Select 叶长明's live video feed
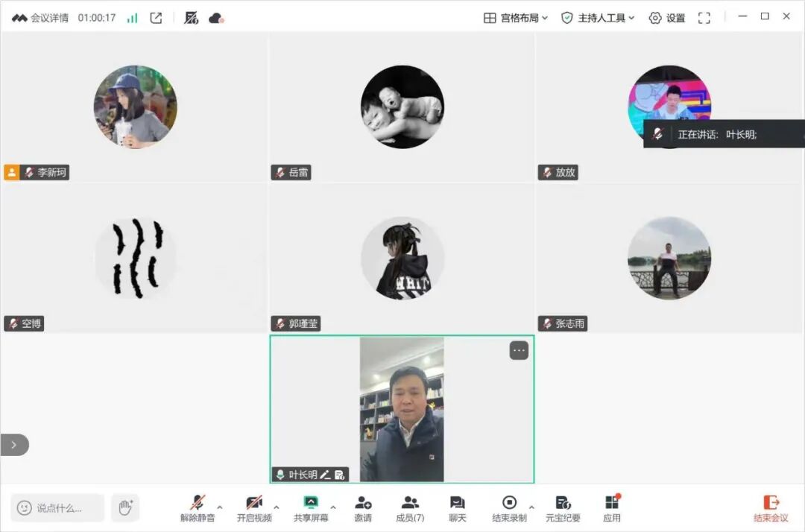This screenshot has height=532, width=805. (x=402, y=409)
